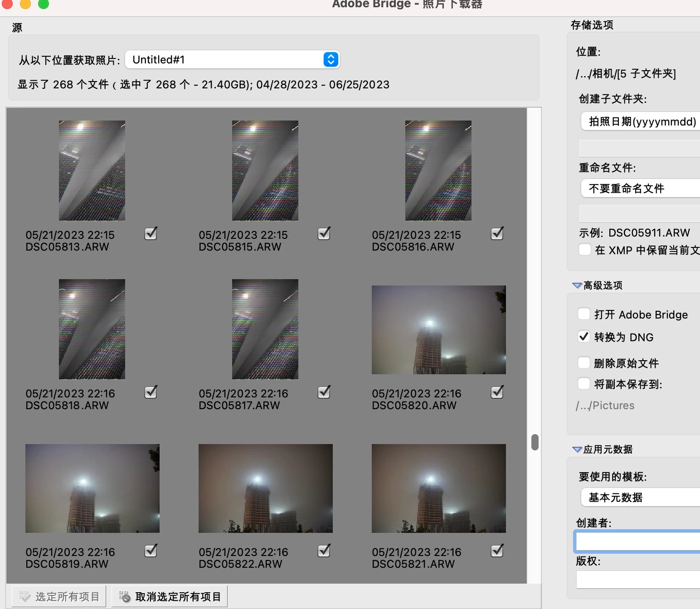Select the DSC05815.ARW thumbnail
700x609 pixels.
tap(265, 170)
